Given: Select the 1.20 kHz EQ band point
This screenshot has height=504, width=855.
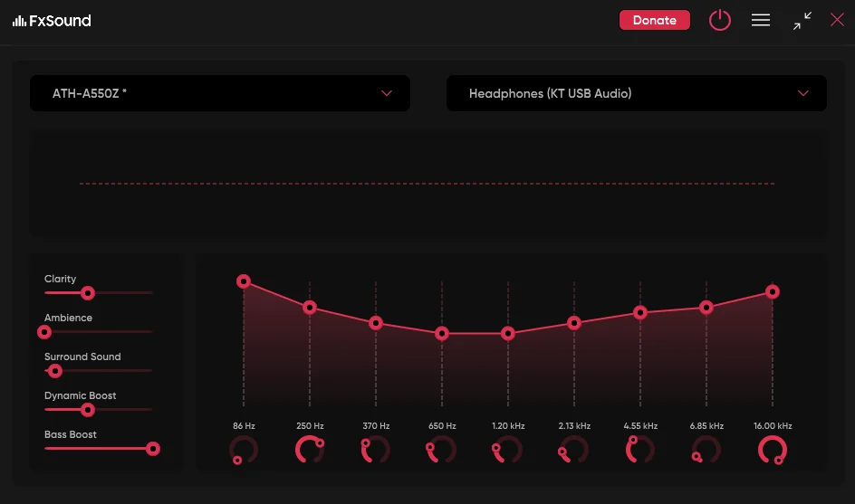Looking at the screenshot, I should tap(507, 334).
